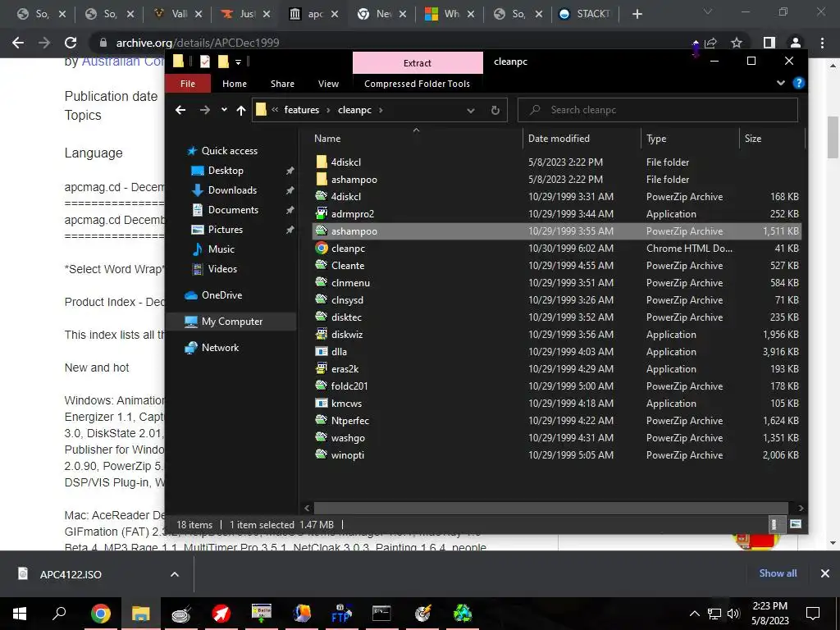Reload the archive.org page
This screenshot has height=630, width=840.
71,43
